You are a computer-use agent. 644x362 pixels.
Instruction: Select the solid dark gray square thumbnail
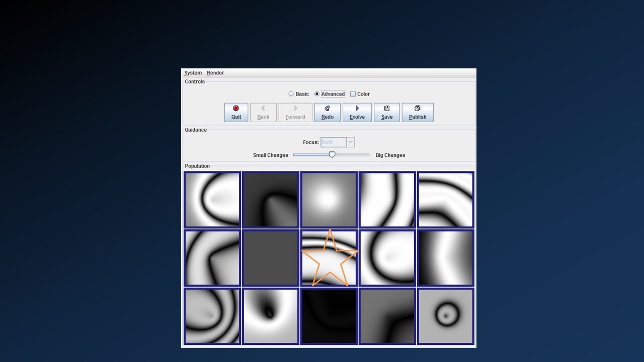[271, 258]
